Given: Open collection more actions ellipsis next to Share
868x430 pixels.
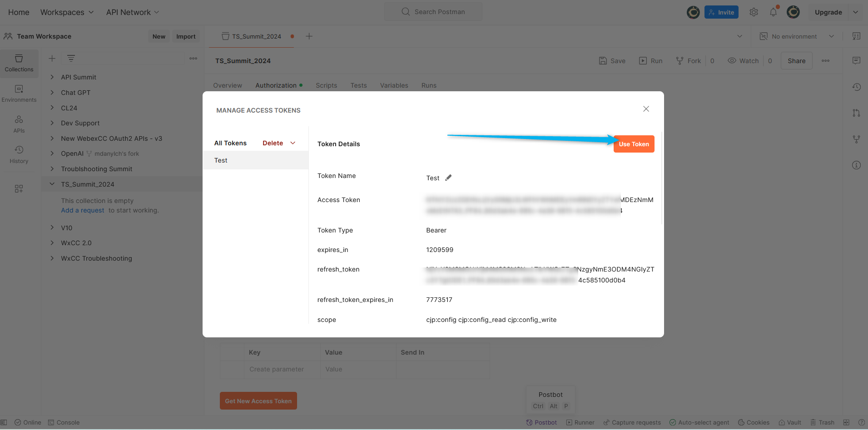Looking at the screenshot, I should point(826,60).
